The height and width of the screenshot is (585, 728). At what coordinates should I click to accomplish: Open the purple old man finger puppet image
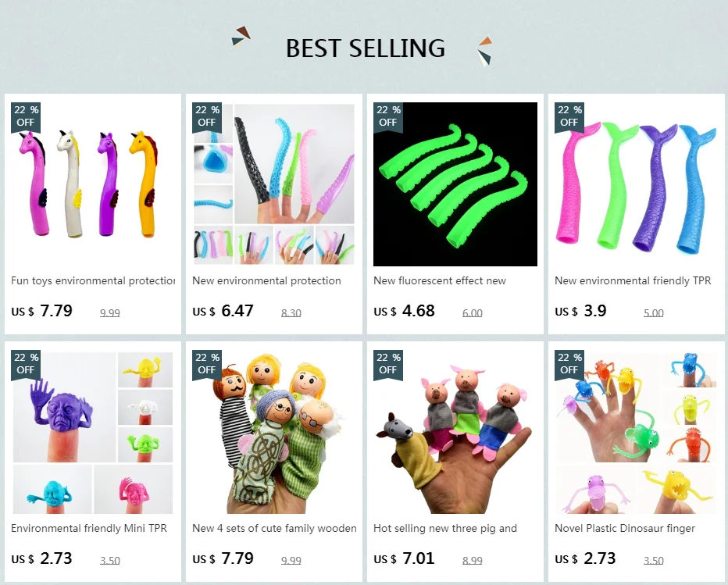tap(93, 432)
